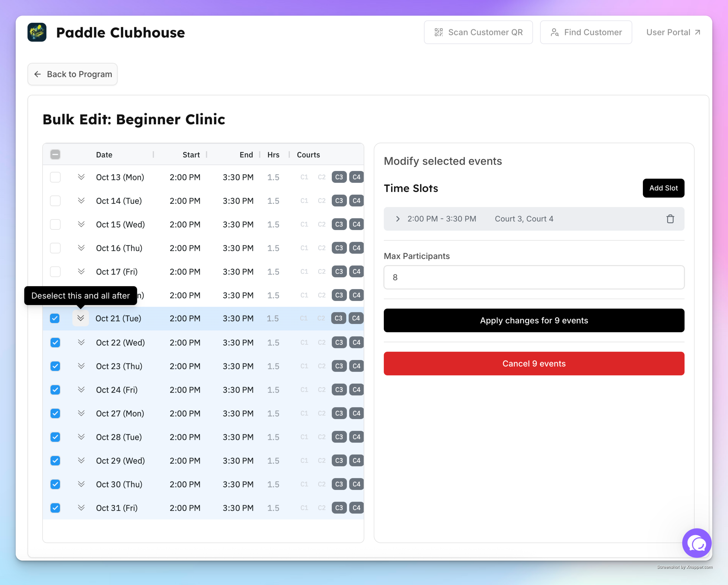Expand the 2:00 PM - 3:30 PM time slot
This screenshot has width=728, height=585.
[398, 219]
